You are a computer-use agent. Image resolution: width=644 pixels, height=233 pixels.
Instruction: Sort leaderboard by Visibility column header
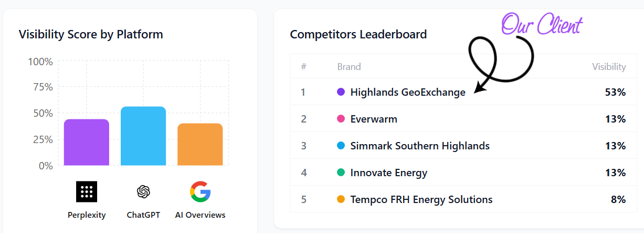[609, 67]
